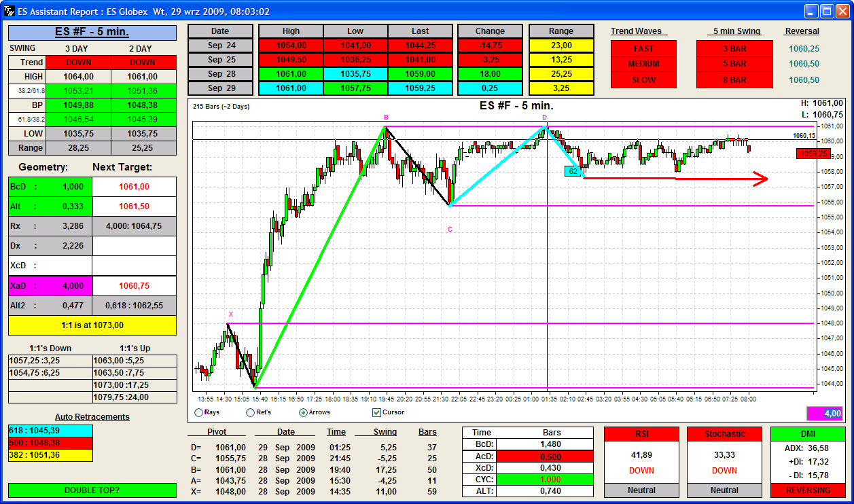Click pivot label X on the chart

click(x=231, y=314)
